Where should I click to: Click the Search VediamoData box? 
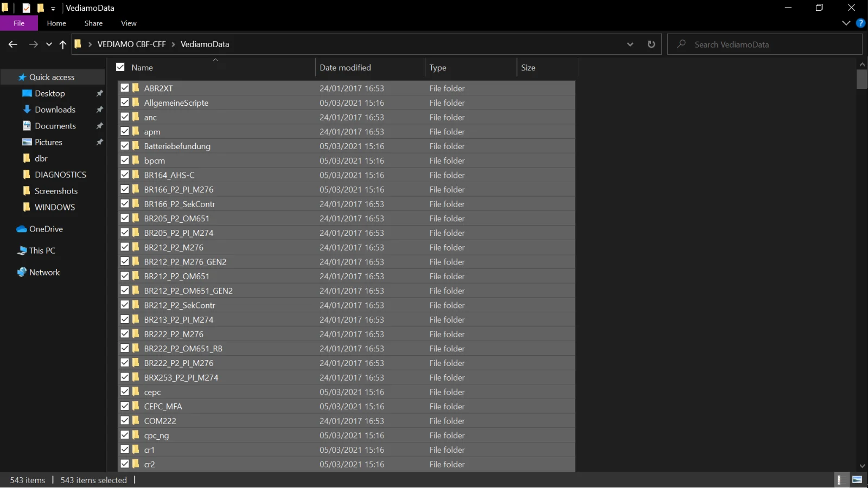(x=765, y=44)
